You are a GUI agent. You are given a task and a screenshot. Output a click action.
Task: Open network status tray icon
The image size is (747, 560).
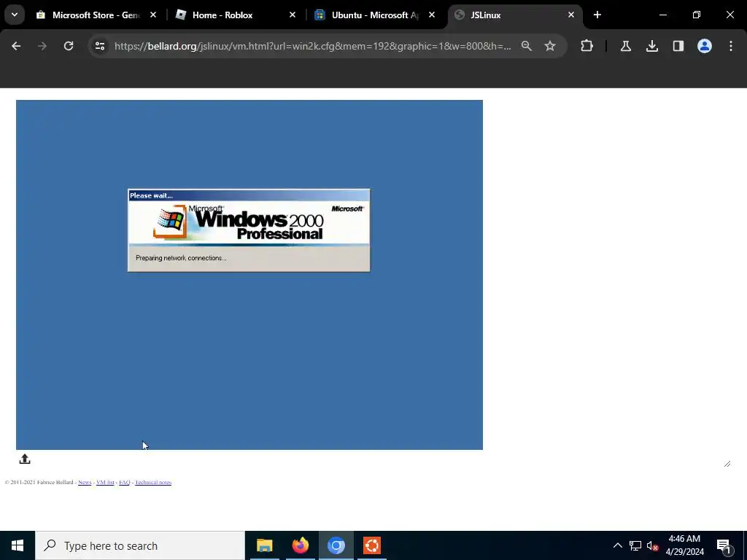(x=635, y=545)
